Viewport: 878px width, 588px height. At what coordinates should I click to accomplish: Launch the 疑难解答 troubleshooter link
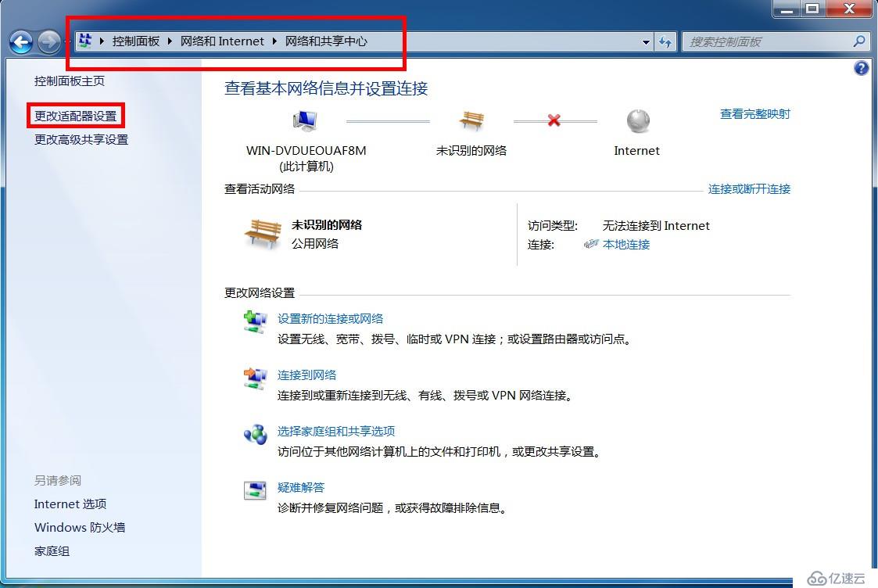tap(301, 488)
